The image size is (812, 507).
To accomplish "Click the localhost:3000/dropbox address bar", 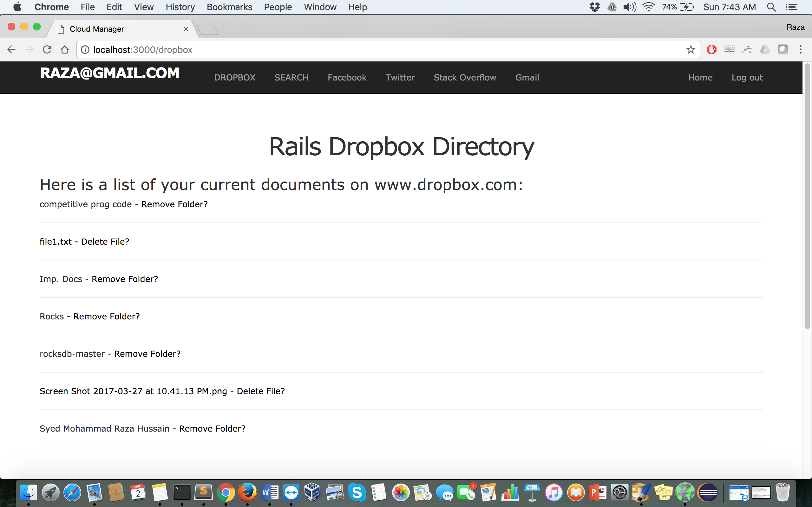I will [x=369, y=50].
